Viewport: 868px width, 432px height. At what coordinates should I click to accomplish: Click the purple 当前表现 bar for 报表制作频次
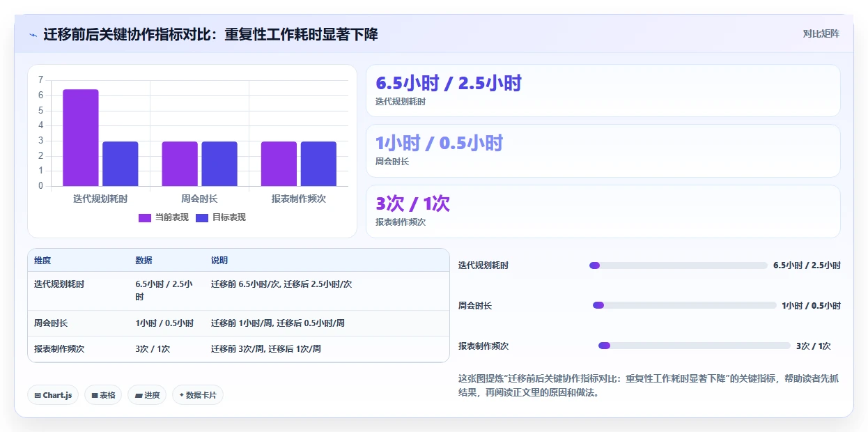[279, 164]
